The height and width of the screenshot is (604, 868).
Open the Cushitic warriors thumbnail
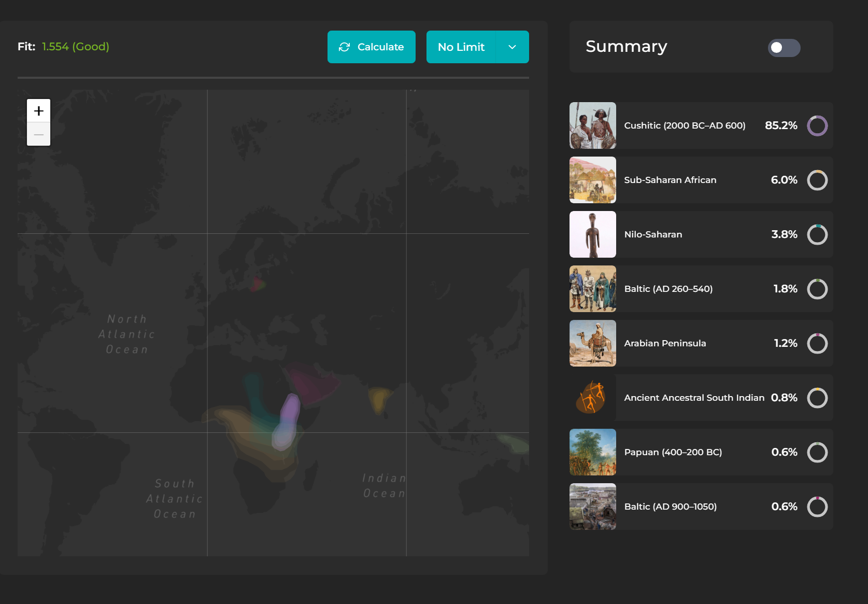[x=592, y=125]
